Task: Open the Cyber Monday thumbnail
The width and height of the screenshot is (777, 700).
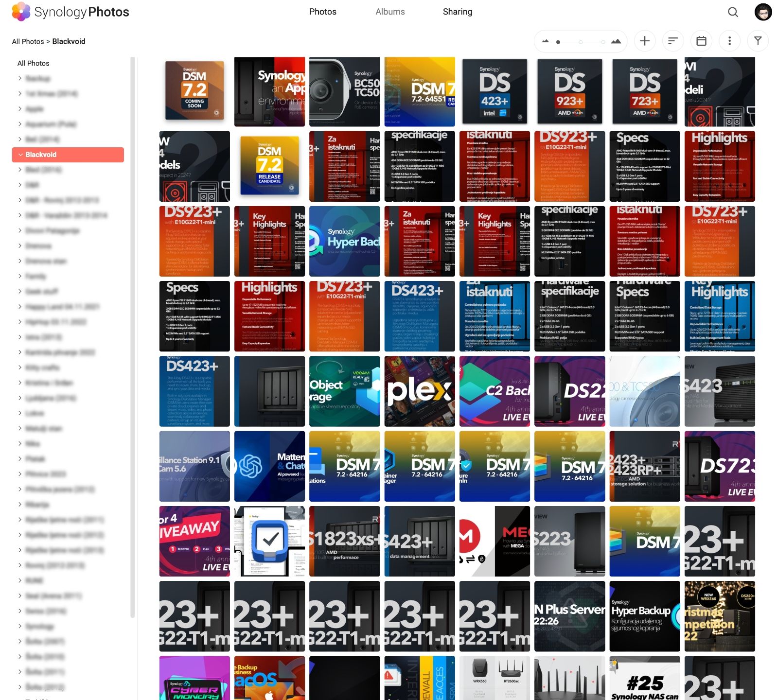Action: [x=194, y=678]
